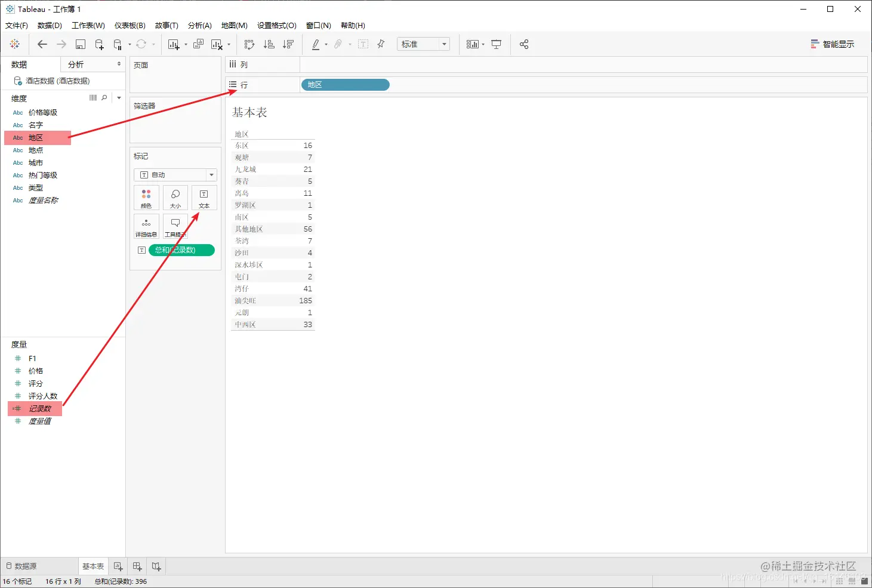Click the redo forward arrow
The image size is (872, 588).
click(x=61, y=44)
